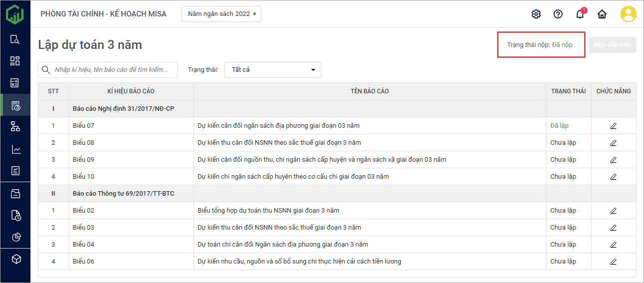Open the Năm ngân sách 2022 selector
Viewport: 644px width, 283px height.
221,14
